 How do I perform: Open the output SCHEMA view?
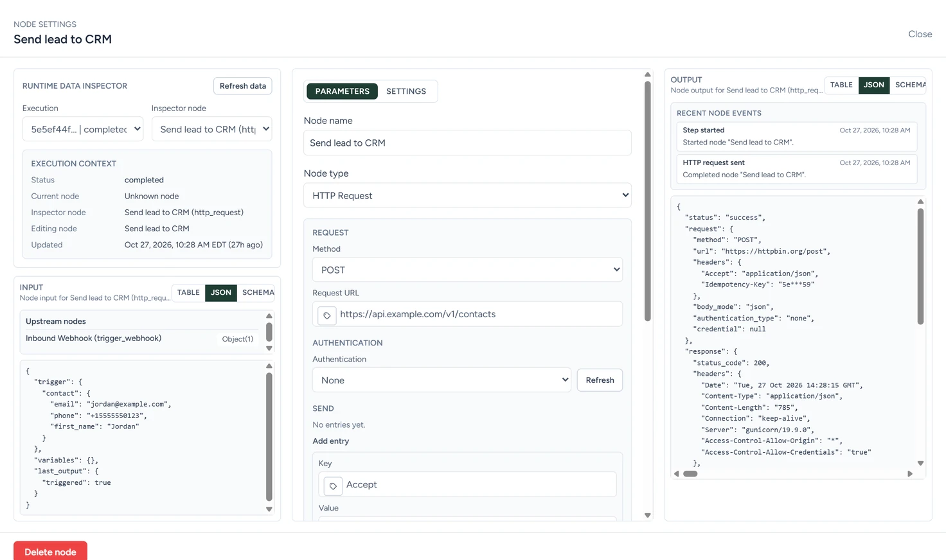tap(909, 85)
